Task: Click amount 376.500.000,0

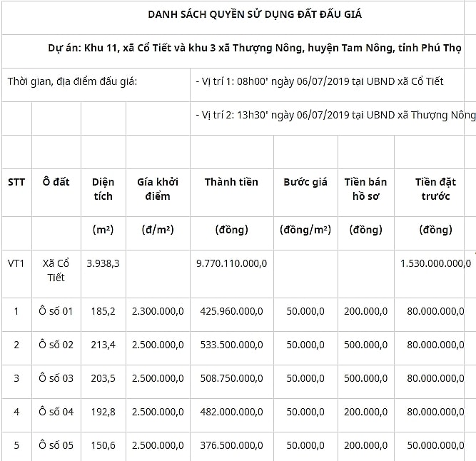Action: click(232, 445)
